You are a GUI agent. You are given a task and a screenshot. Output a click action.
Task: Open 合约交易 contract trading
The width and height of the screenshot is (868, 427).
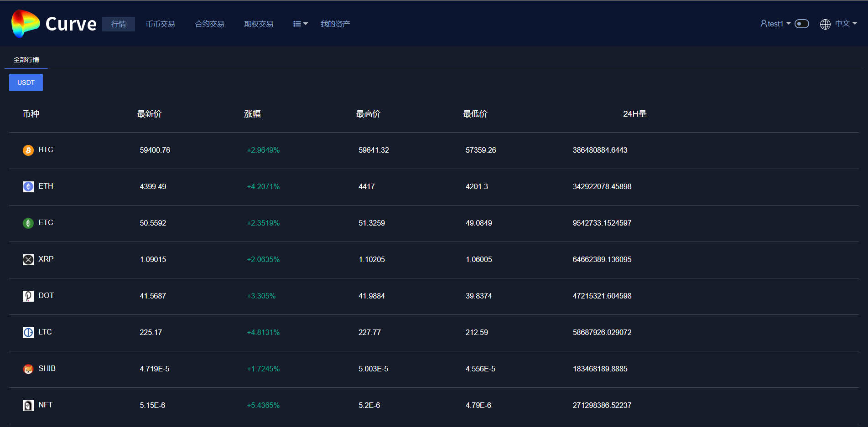tap(209, 24)
